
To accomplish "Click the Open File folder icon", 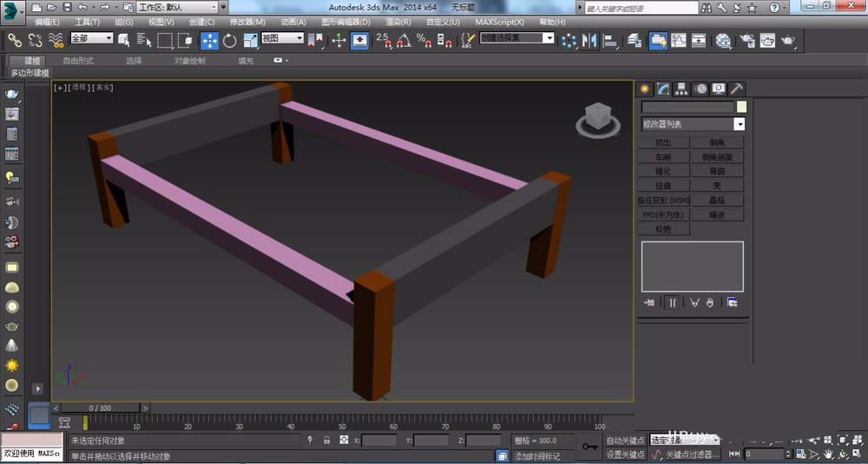I will [51, 8].
